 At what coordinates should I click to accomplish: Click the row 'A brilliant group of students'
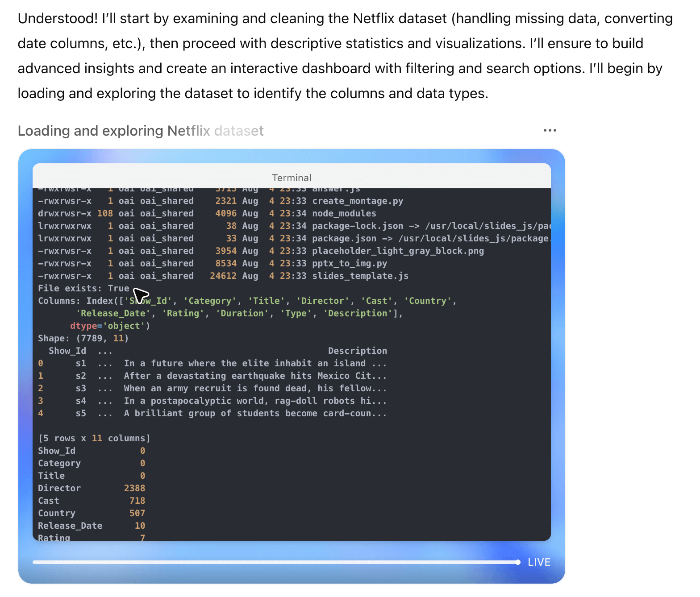point(212,413)
